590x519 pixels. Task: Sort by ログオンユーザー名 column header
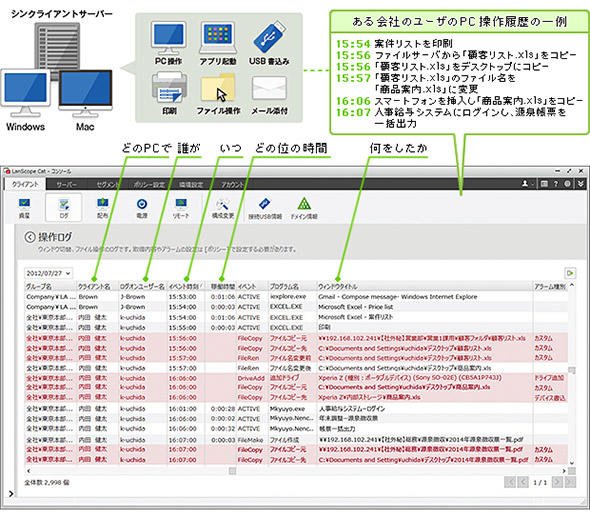[142, 286]
